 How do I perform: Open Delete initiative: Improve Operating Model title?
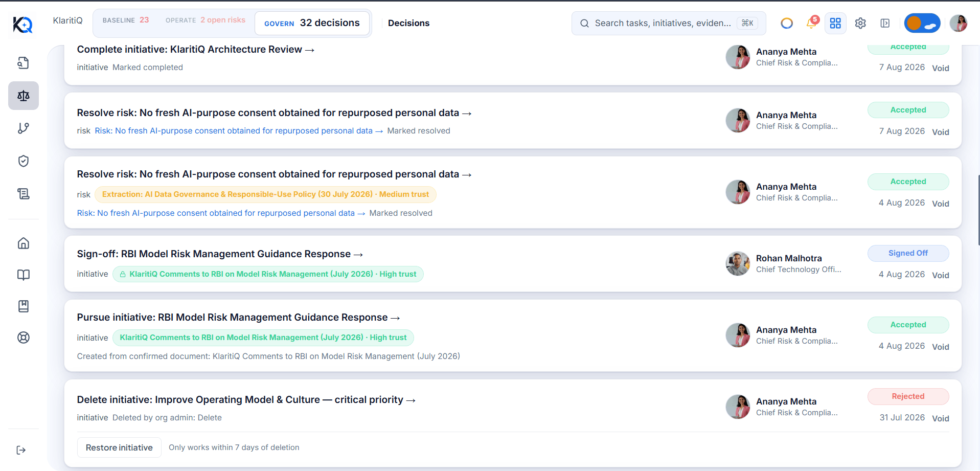(246, 399)
